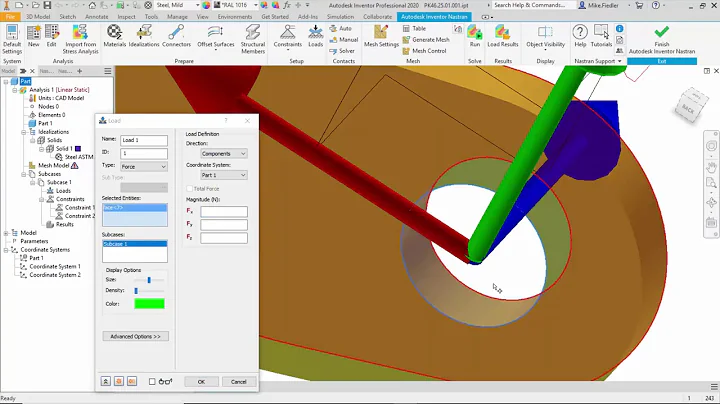Image resolution: width=720 pixels, height=404 pixels.
Task: Switch to the Sketch tab
Action: point(68,17)
